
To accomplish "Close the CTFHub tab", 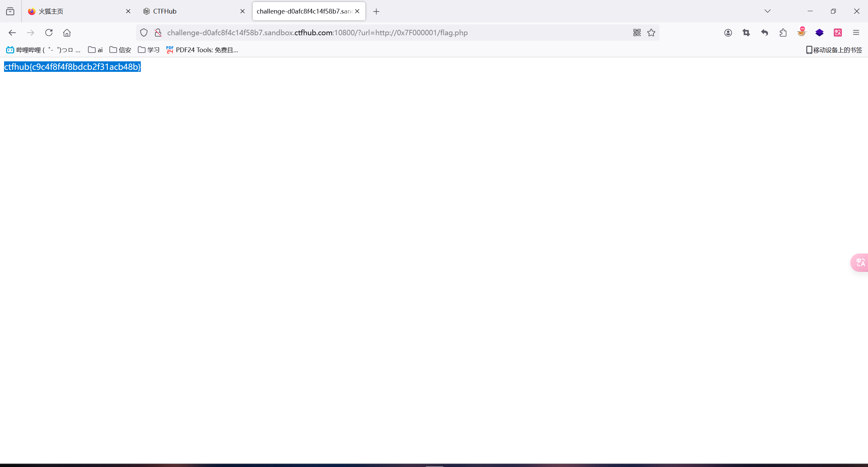I will coord(243,11).
